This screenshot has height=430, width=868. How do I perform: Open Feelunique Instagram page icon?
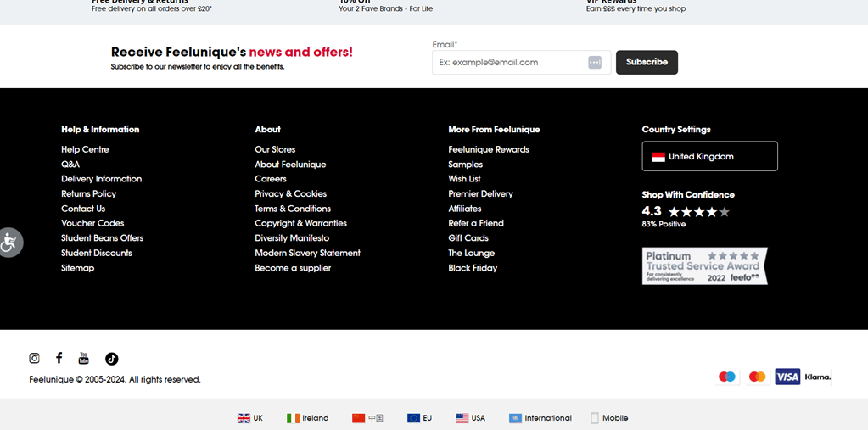pyautogui.click(x=34, y=358)
